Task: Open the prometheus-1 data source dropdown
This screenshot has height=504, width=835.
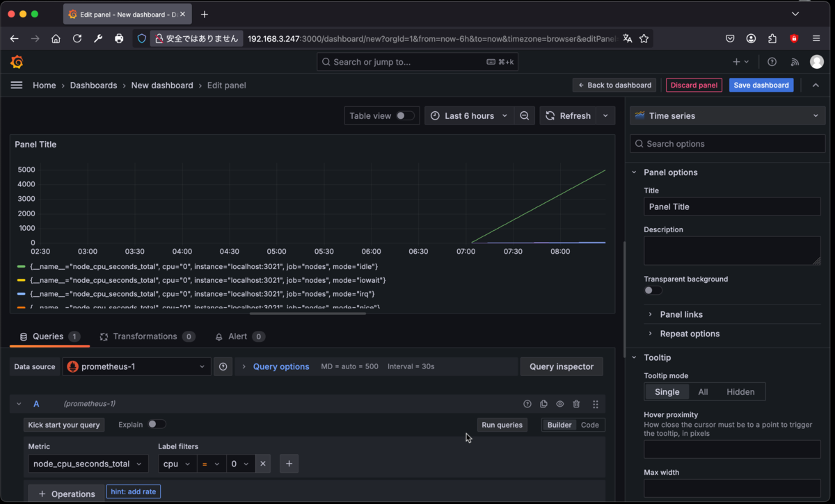Action: click(x=137, y=366)
